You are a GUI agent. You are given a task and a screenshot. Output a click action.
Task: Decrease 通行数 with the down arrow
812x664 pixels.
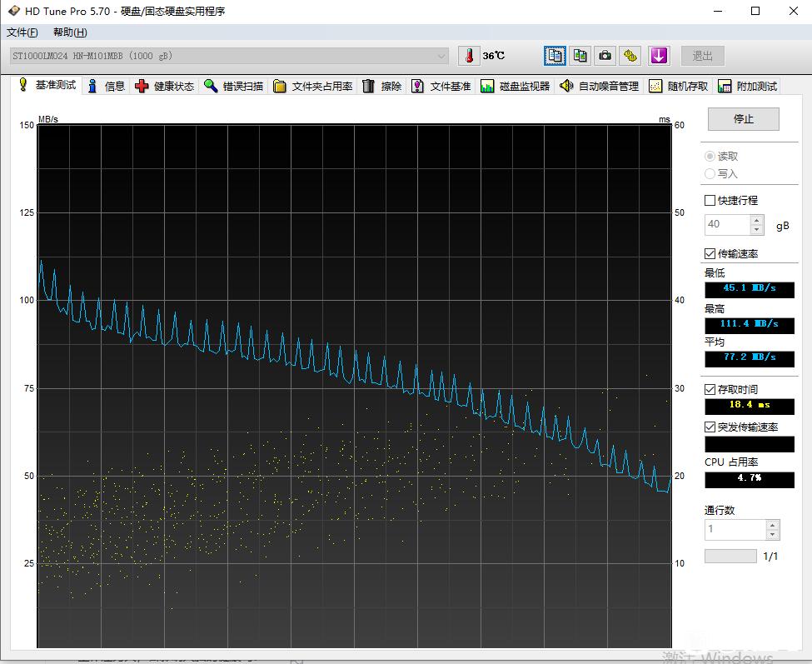click(x=772, y=534)
